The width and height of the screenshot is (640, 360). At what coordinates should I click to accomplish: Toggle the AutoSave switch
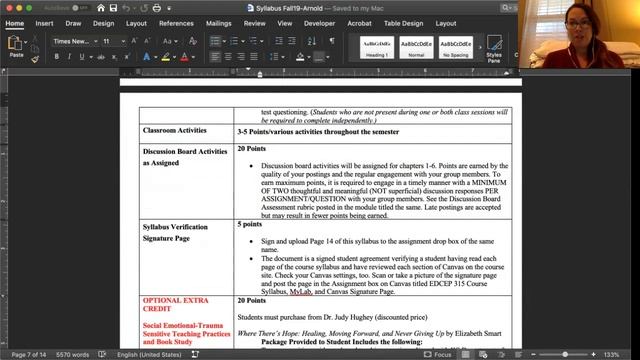80,8
